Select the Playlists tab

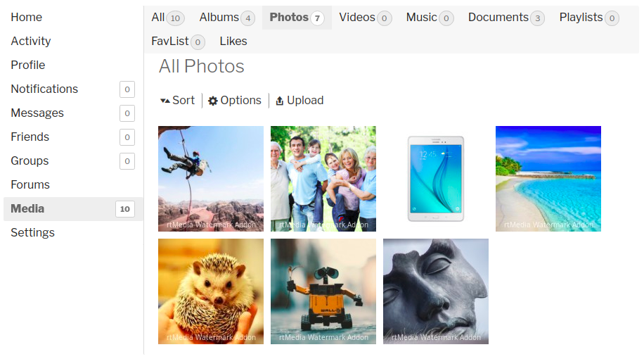(x=589, y=18)
